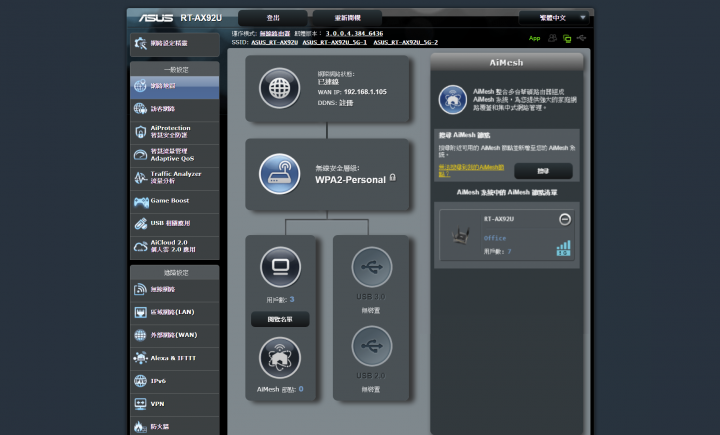Click the ASUS logo in header
720x435 pixels.
(x=156, y=18)
